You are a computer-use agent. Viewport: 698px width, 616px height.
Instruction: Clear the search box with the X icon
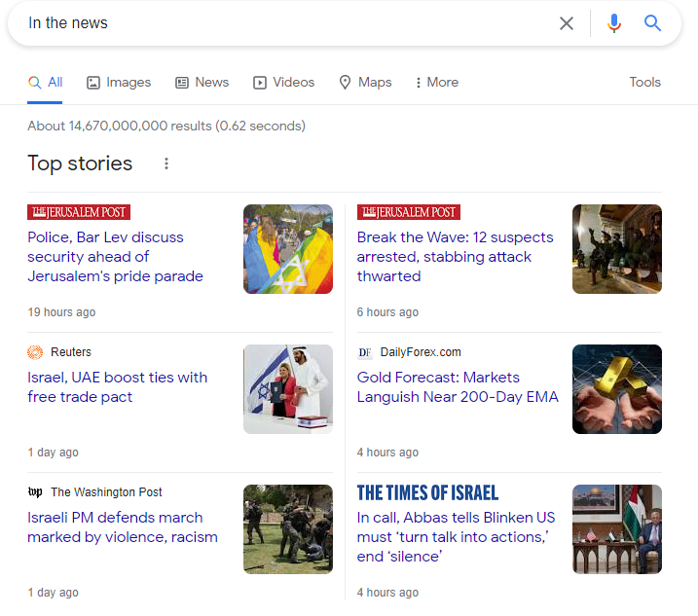[566, 23]
